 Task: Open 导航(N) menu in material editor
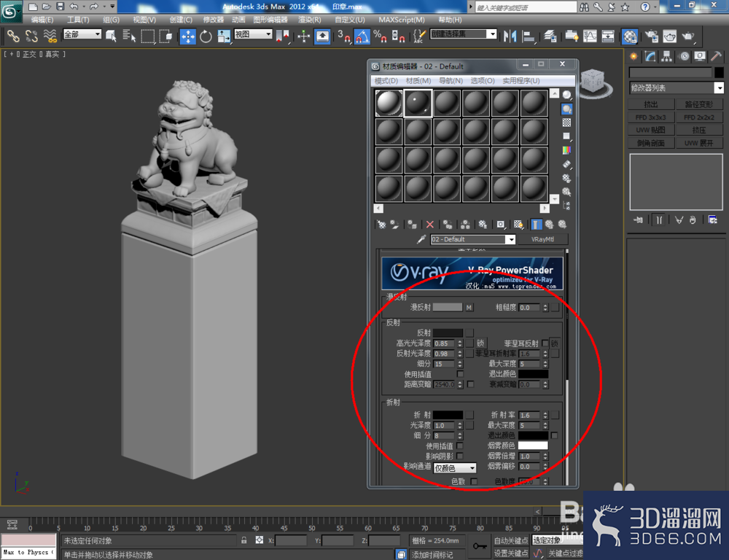click(451, 80)
